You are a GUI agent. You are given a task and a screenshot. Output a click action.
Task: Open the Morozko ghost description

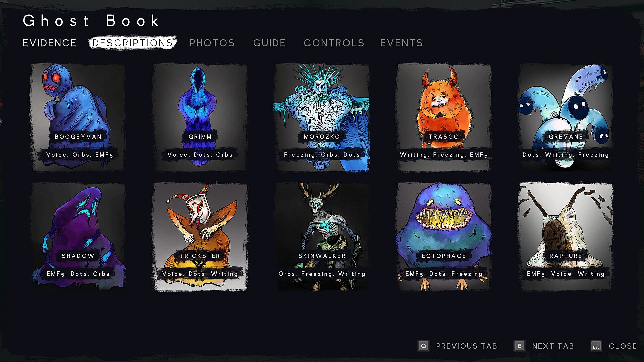click(x=322, y=117)
